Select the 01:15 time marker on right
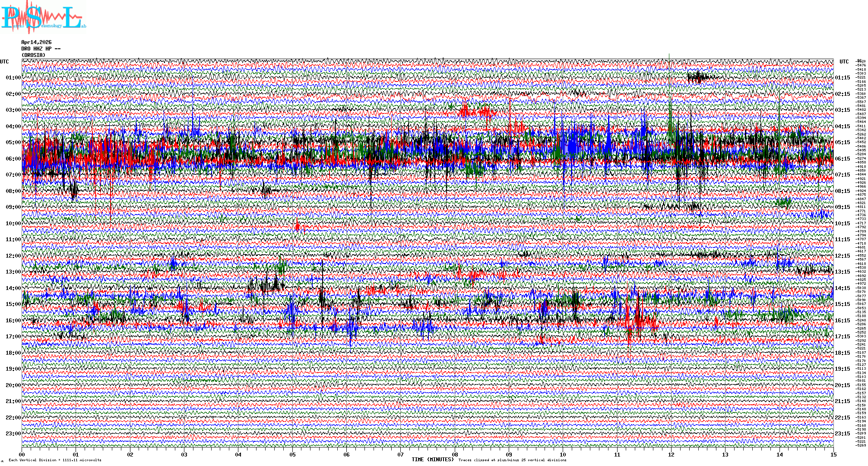868x466 pixels. (x=842, y=78)
